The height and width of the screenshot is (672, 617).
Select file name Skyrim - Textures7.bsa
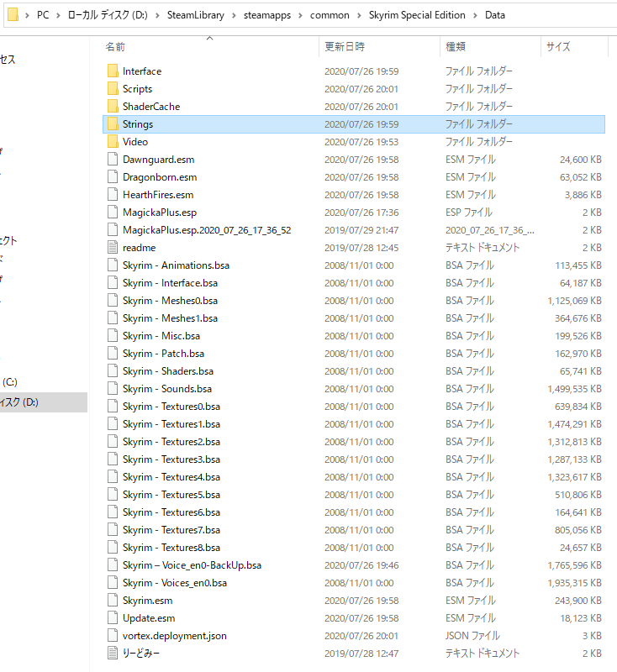point(171,530)
